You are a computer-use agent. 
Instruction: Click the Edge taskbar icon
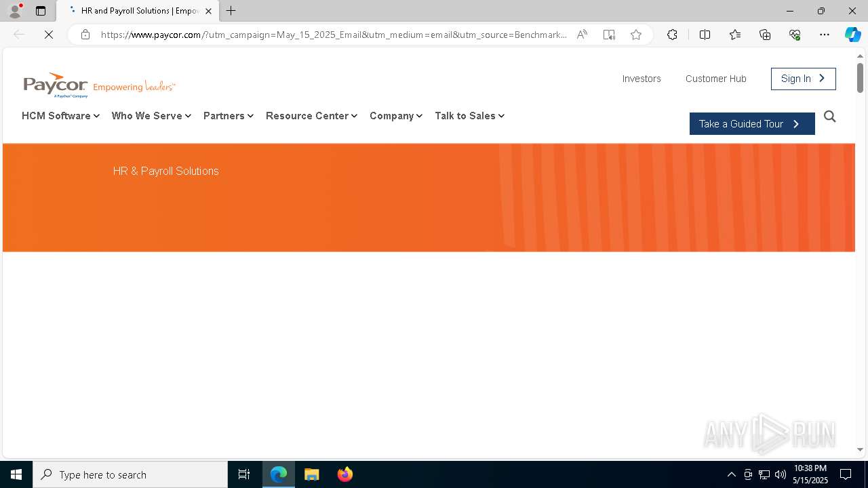pos(279,474)
